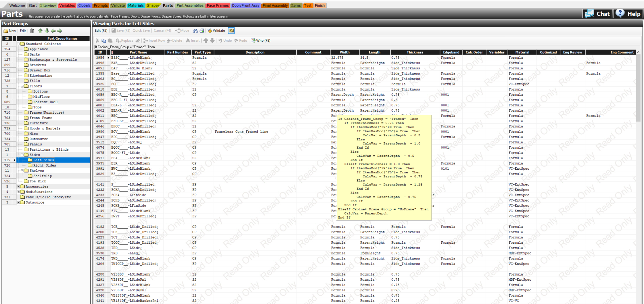Open Help in the top right corner
Image resolution: width=644 pixels, height=304 pixels.
[x=628, y=14]
